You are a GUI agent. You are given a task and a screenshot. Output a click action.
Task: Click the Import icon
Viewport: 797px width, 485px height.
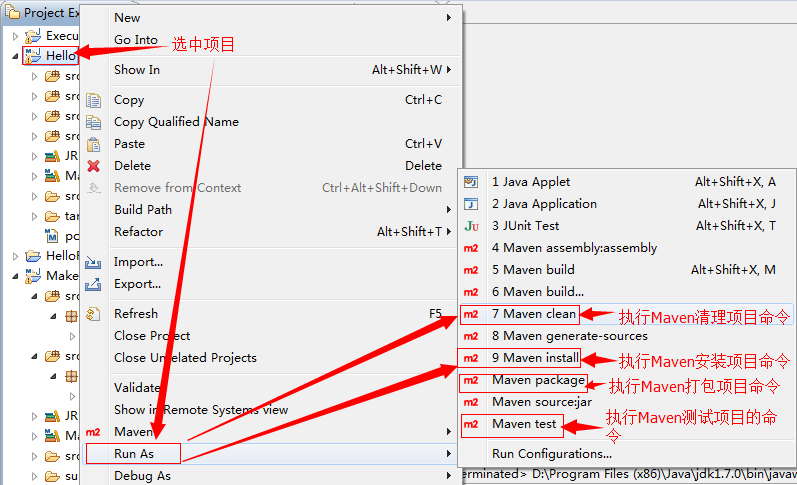click(x=93, y=262)
